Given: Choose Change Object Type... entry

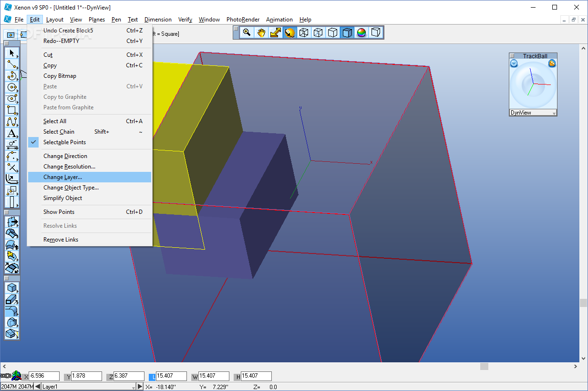Looking at the screenshot, I should coord(90,188).
